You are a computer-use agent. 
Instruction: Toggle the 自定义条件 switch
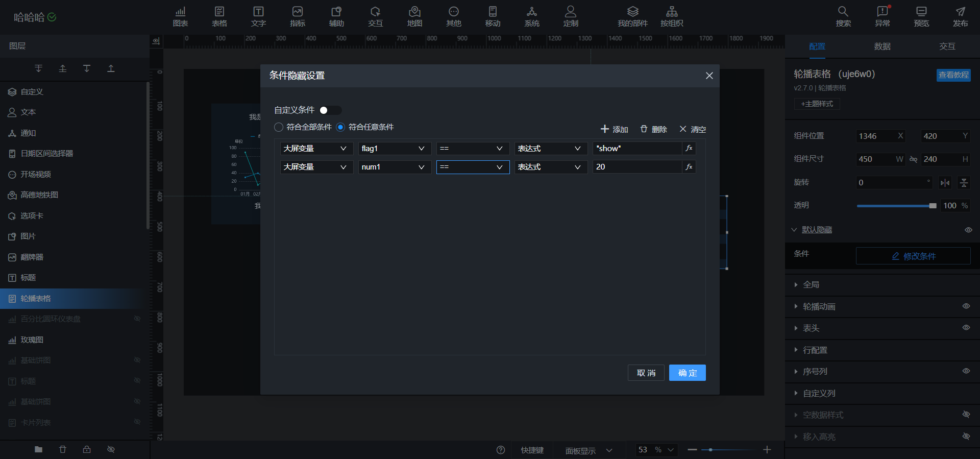pos(330,110)
